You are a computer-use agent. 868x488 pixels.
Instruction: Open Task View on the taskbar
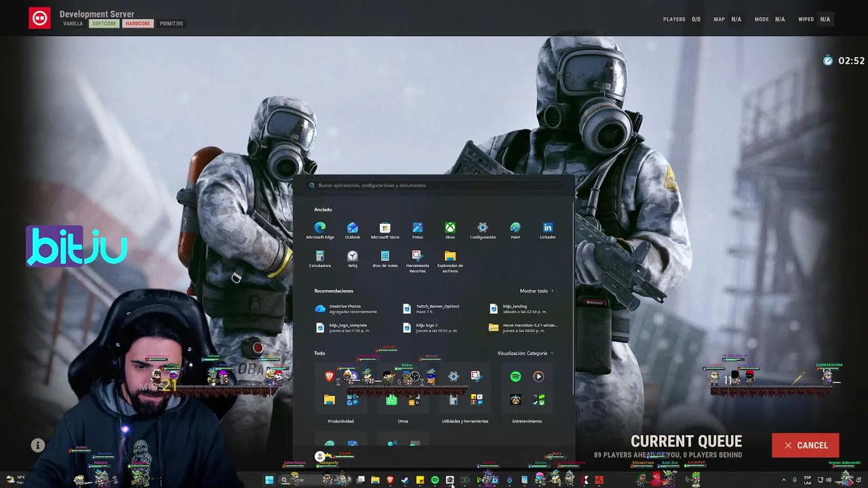(361, 480)
